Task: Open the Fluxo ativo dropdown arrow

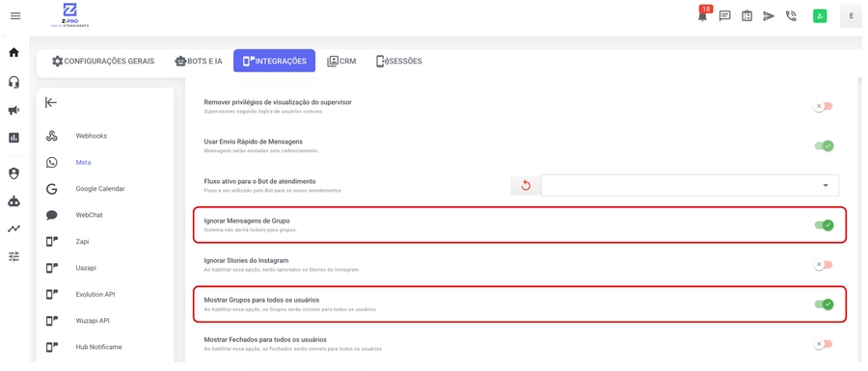Action: pyautogui.click(x=826, y=186)
